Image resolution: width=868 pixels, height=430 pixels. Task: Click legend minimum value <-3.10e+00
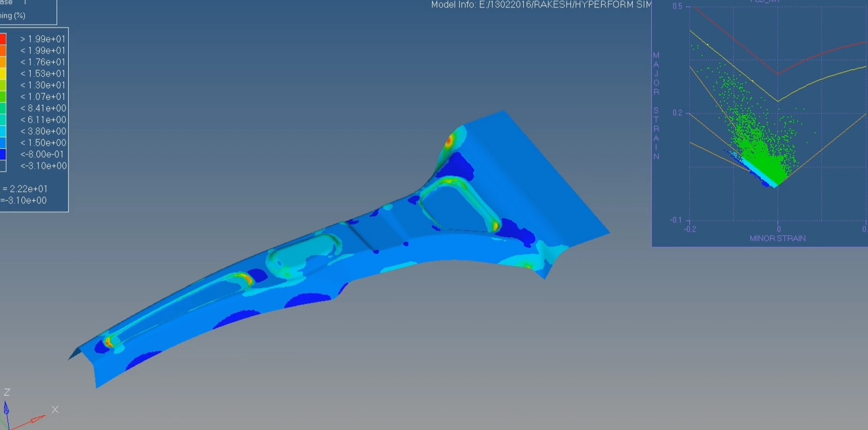43,166
